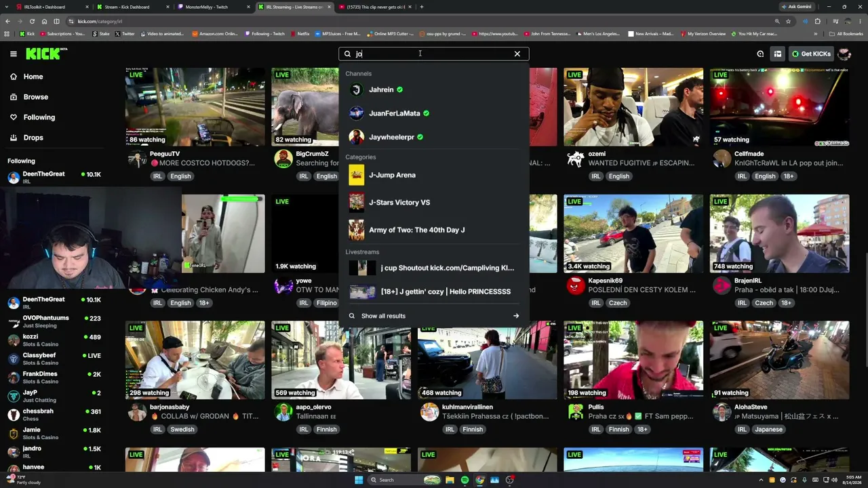
Task: Open the Cellfmade stream thumbnail
Action: click(779, 106)
